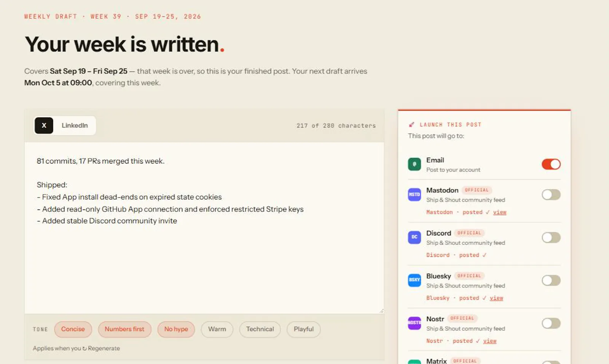Open the Bluesky posted view link
Screen dimensions: 609x364
pos(496,298)
